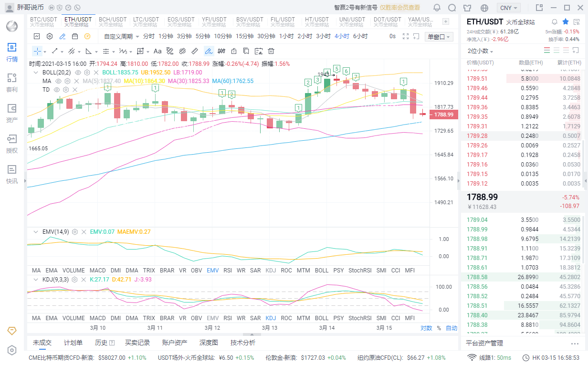Image resolution: width=588 pixels, height=365 pixels.
Task: Switch to the BTC/USDT chart tab
Action: click(x=43, y=21)
